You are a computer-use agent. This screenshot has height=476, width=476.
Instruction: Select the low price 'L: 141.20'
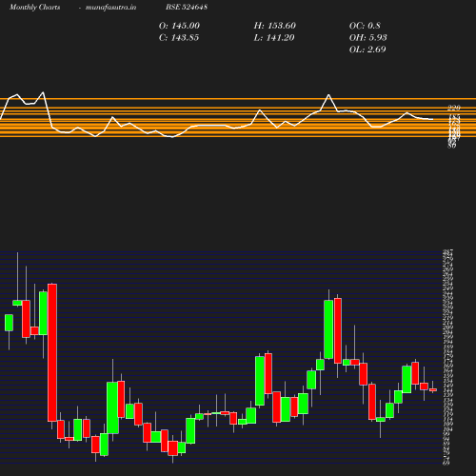click(274, 38)
